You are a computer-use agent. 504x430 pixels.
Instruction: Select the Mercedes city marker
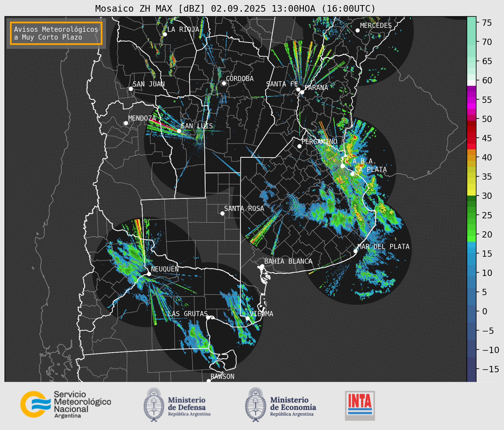point(357,31)
